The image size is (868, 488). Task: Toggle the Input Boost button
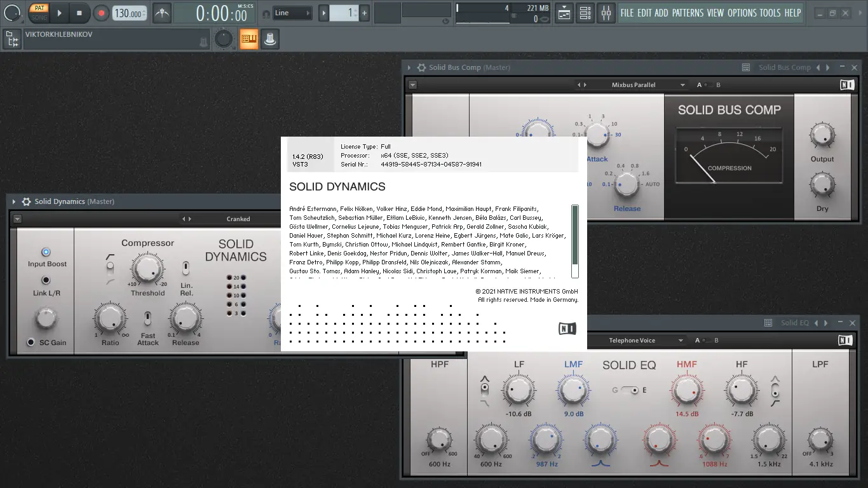pyautogui.click(x=46, y=252)
